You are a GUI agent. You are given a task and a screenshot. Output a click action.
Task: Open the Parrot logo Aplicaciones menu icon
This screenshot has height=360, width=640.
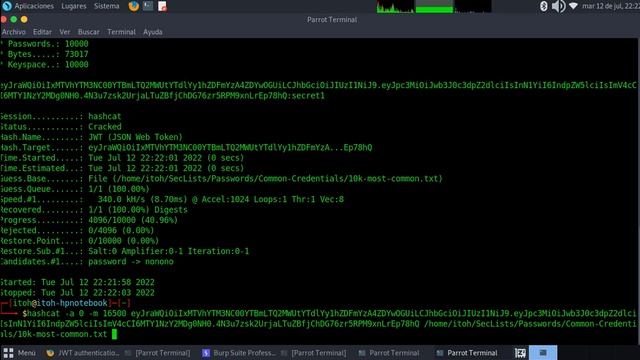[7, 6]
